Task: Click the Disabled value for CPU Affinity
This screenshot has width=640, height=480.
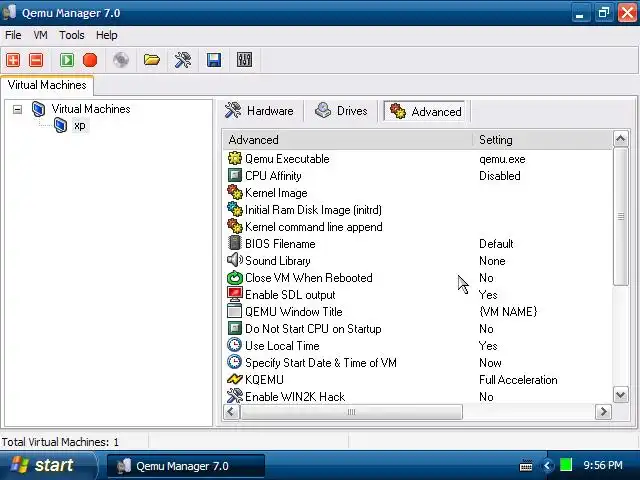Action: (x=500, y=176)
